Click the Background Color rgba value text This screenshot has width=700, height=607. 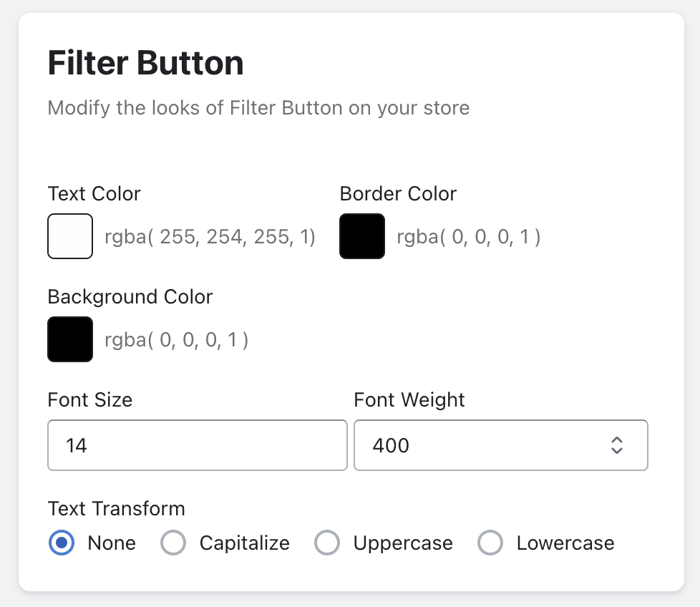pos(177,340)
